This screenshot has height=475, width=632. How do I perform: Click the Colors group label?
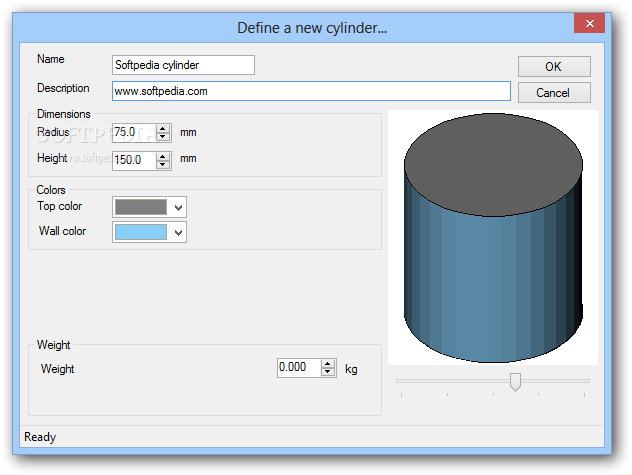coord(51,190)
